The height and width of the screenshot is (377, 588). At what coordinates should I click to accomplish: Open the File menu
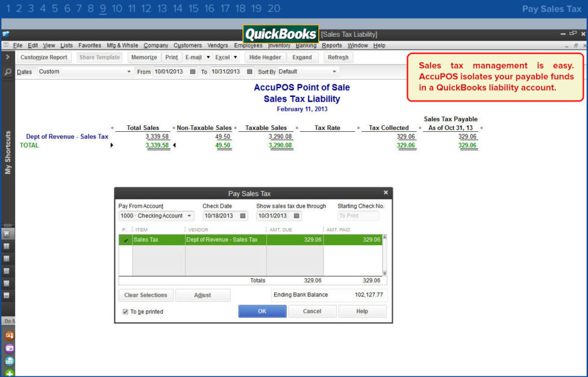pyautogui.click(x=17, y=45)
